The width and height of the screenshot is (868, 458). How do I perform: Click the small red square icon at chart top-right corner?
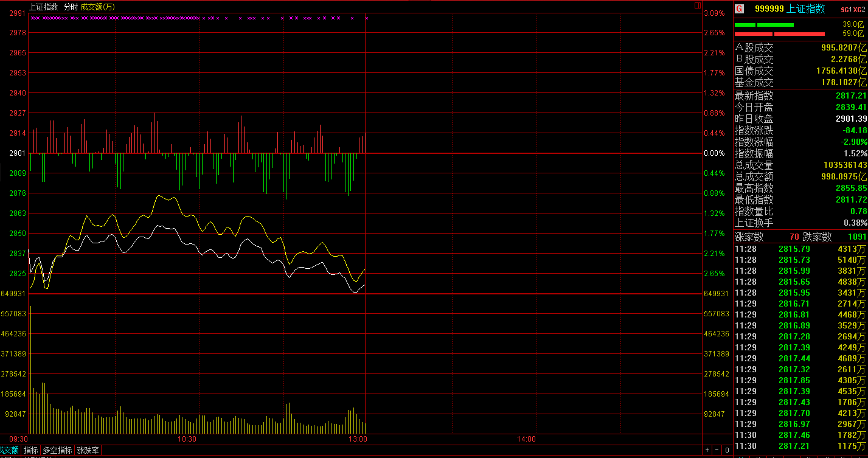tap(698, 5)
